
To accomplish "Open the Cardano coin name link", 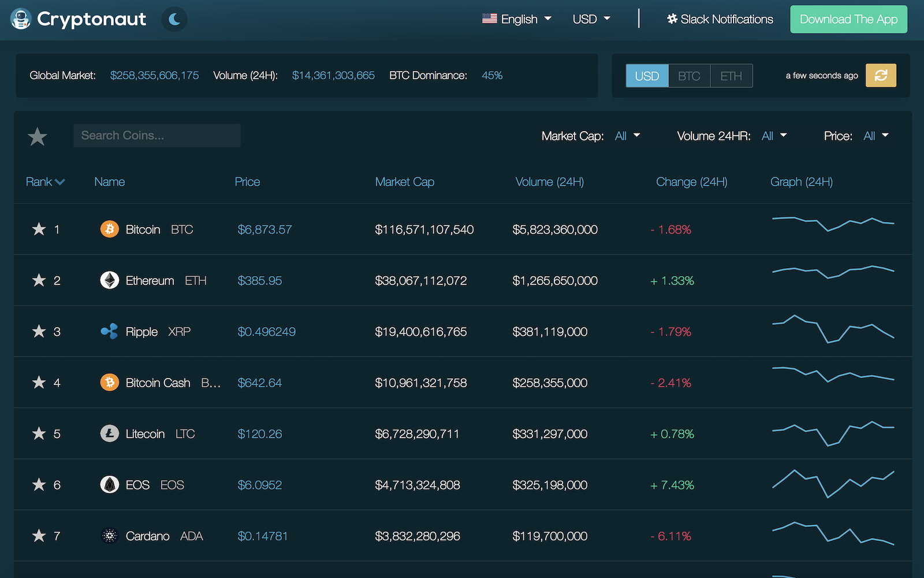I will tap(147, 536).
